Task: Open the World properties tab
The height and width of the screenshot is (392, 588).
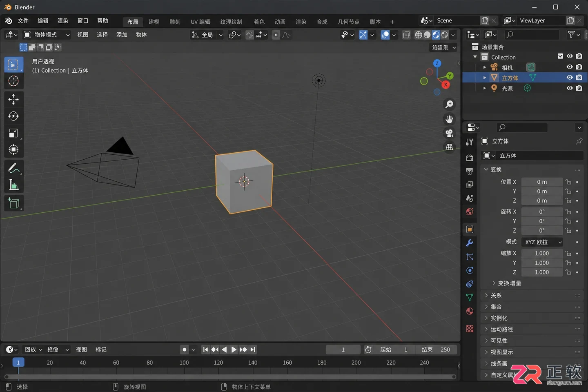Action: coord(470,212)
